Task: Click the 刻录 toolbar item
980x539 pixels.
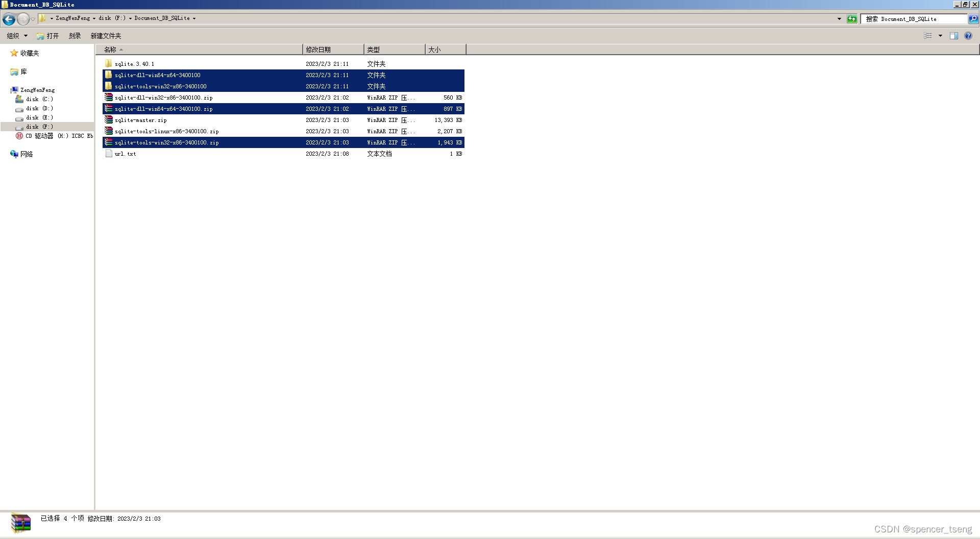Action: pos(75,36)
